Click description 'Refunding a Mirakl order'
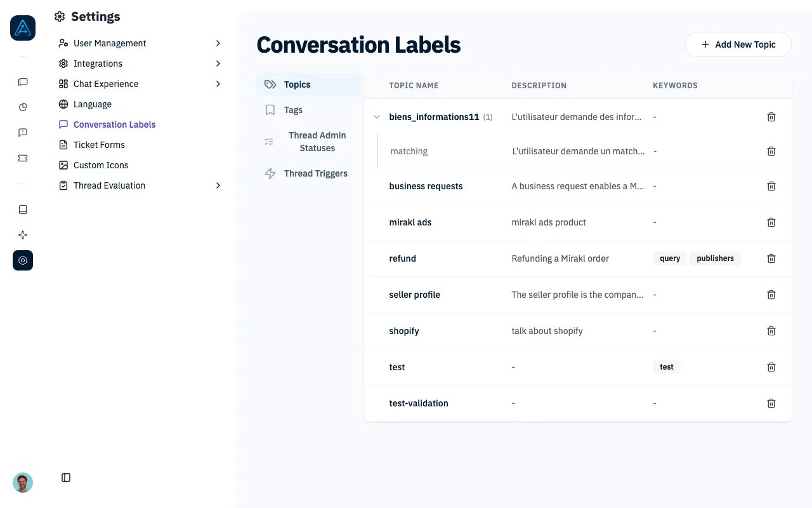This screenshot has width=812, height=508. click(560, 258)
